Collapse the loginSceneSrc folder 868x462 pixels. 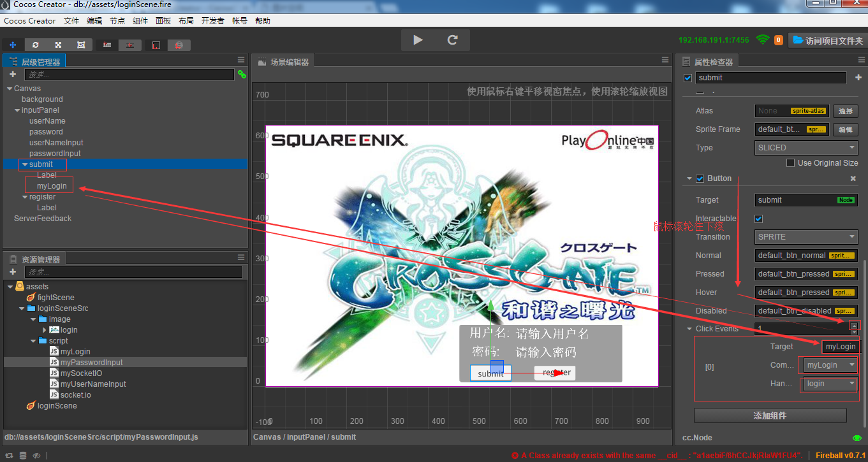point(22,308)
